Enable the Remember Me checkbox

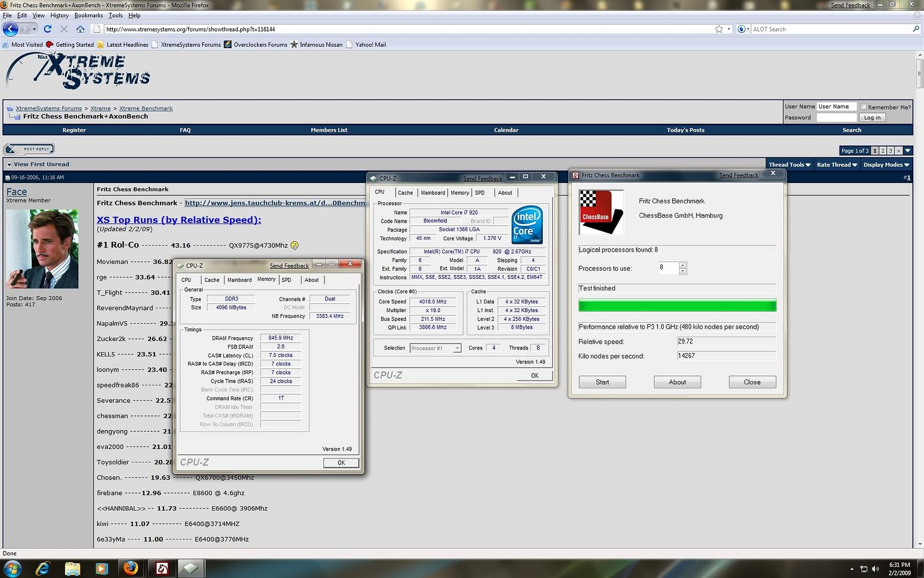(864, 107)
